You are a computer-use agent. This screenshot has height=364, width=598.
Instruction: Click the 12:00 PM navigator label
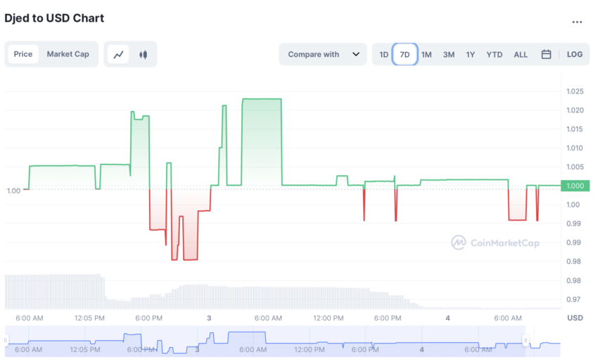click(310, 349)
